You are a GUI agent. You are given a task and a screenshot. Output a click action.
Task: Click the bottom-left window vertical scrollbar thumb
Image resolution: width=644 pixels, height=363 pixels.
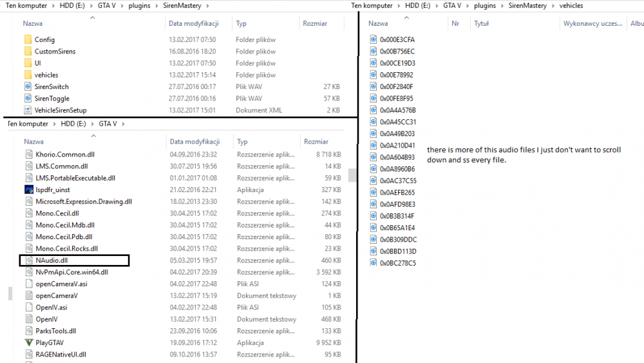[x=352, y=175]
